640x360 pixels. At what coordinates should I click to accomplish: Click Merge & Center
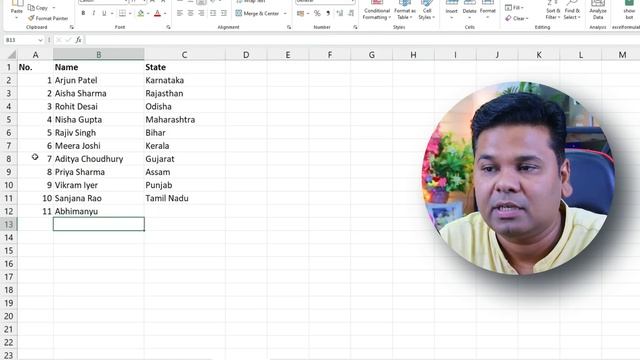pos(257,13)
